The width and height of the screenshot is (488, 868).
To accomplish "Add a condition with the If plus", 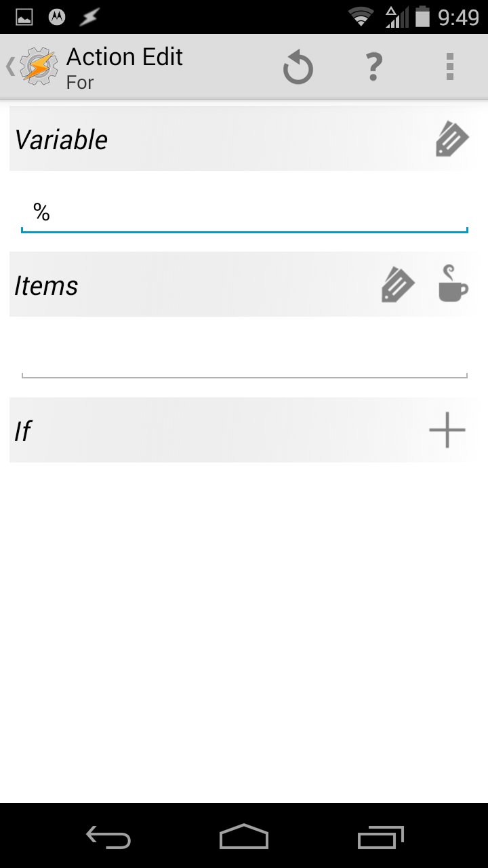I will 447,430.
